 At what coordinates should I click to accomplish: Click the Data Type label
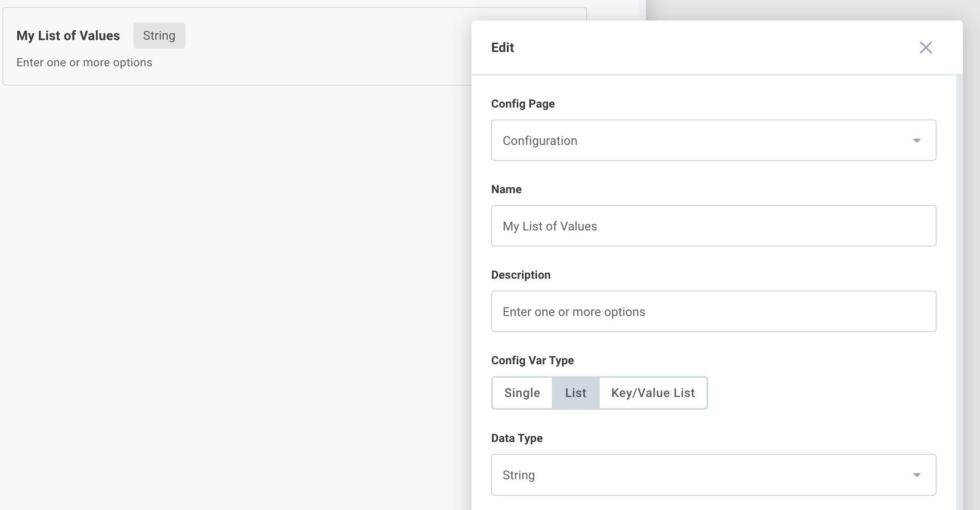517,438
